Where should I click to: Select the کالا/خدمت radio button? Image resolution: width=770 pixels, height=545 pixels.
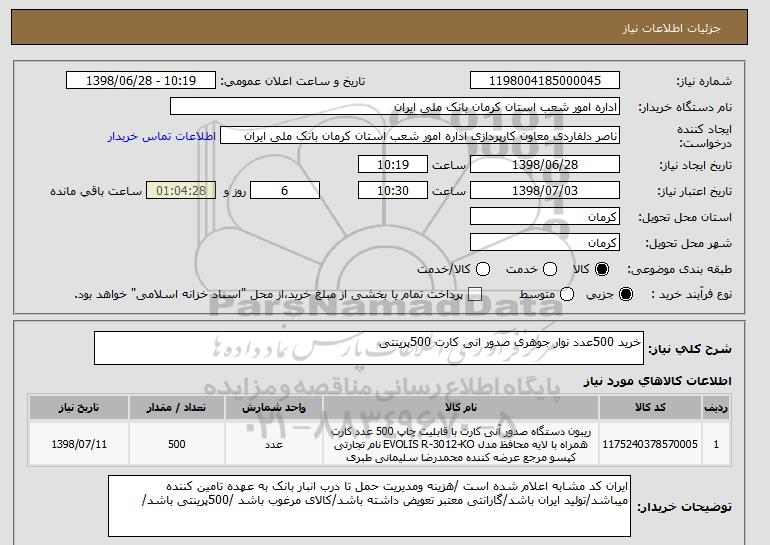[483, 269]
